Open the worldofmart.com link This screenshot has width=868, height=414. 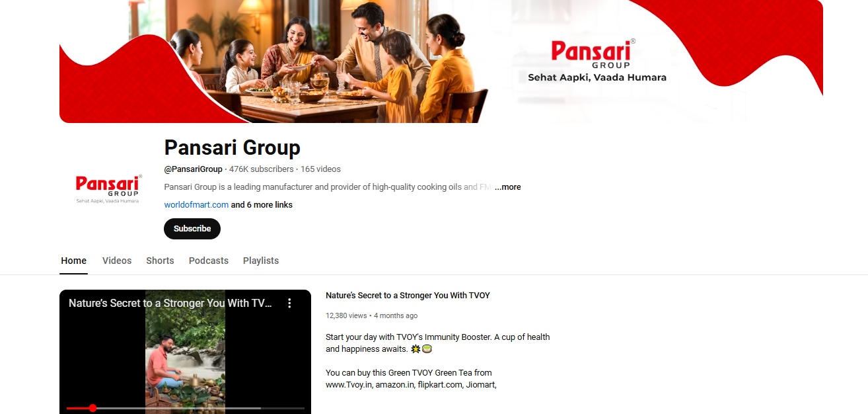[x=196, y=205]
